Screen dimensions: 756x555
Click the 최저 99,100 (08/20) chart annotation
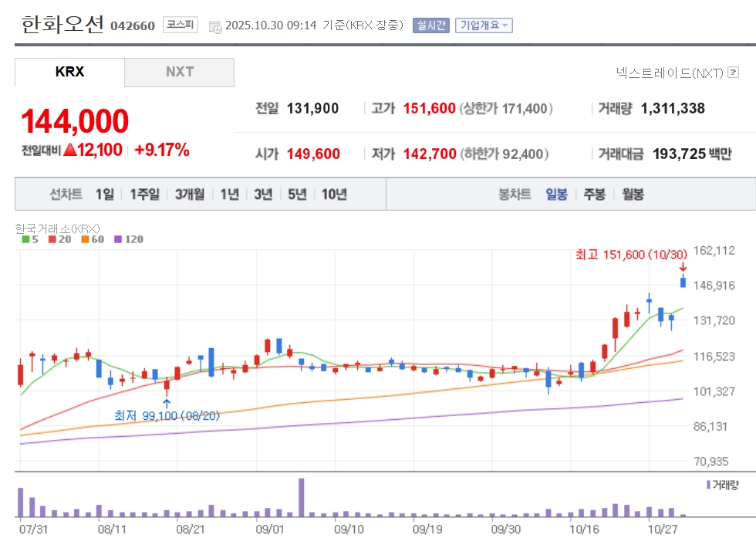click(x=167, y=415)
